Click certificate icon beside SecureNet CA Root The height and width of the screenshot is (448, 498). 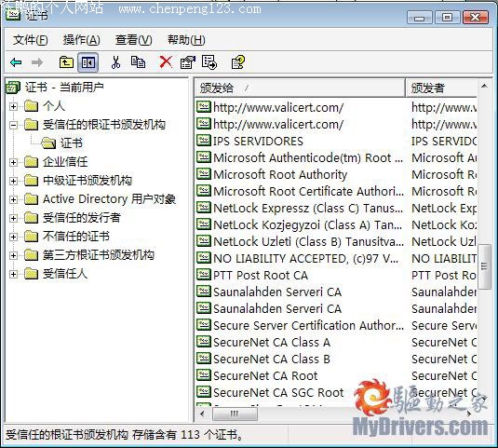(x=203, y=375)
